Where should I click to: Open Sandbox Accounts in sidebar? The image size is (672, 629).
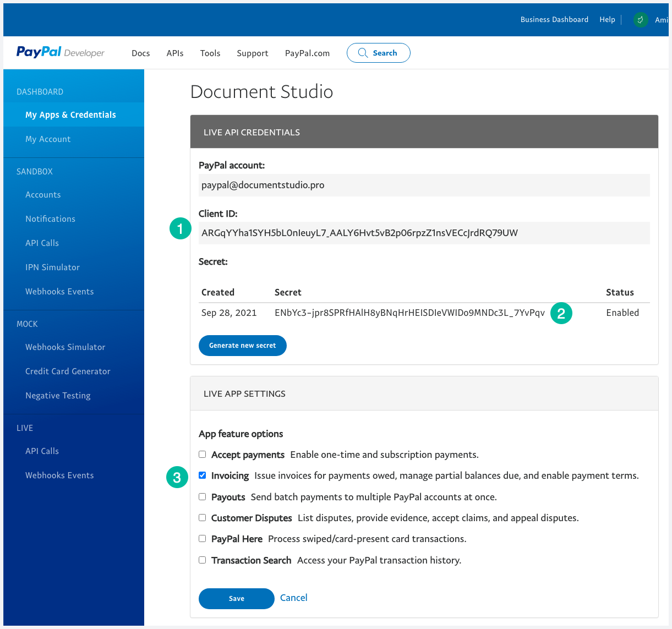(43, 195)
